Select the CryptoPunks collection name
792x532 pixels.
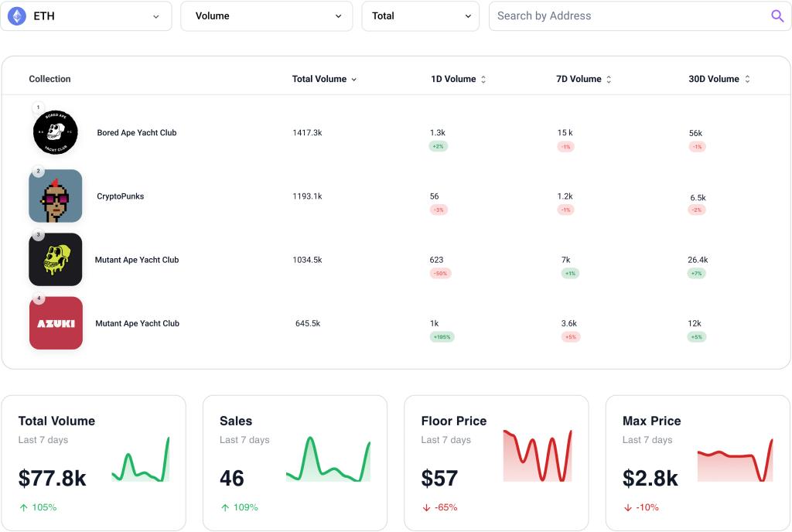point(120,196)
